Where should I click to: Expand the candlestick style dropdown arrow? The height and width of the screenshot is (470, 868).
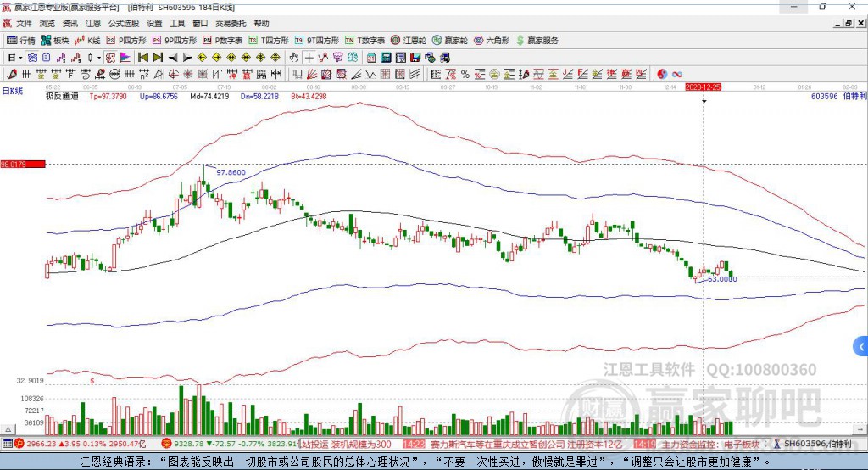click(x=99, y=58)
